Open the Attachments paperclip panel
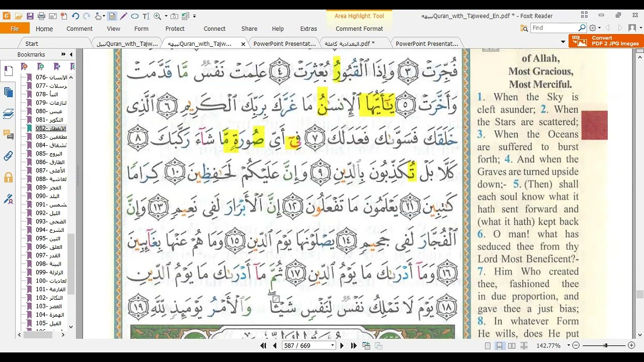This screenshot has width=644, height=362. 9,156
